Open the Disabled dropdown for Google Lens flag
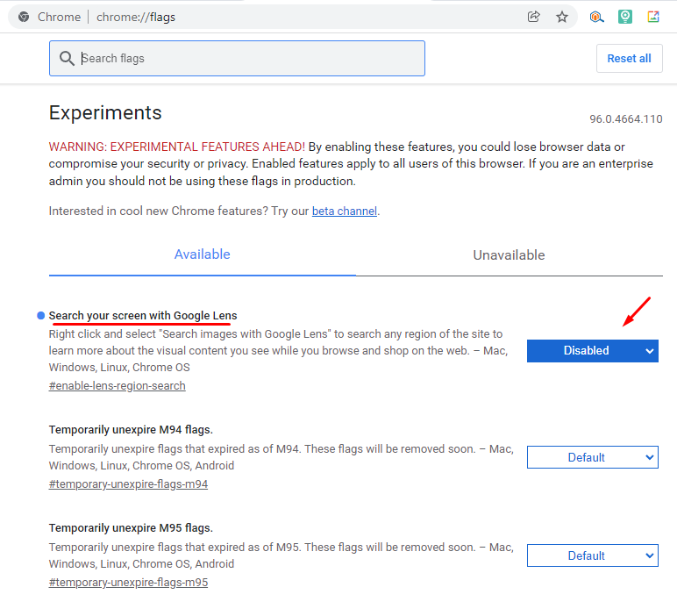 pyautogui.click(x=593, y=351)
